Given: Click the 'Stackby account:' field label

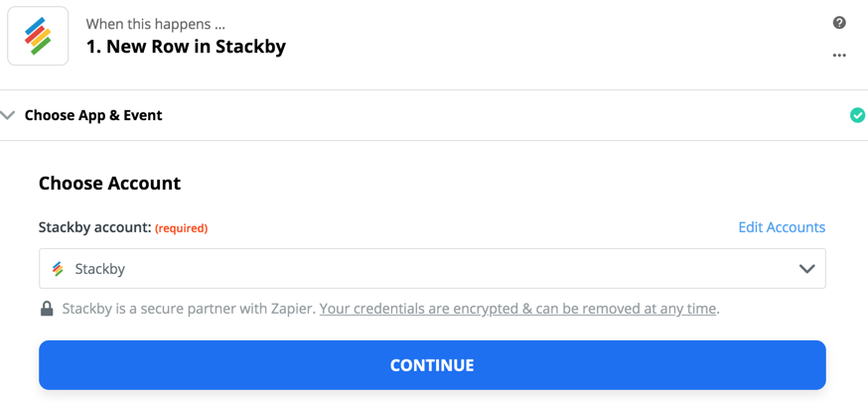Looking at the screenshot, I should (x=94, y=227).
